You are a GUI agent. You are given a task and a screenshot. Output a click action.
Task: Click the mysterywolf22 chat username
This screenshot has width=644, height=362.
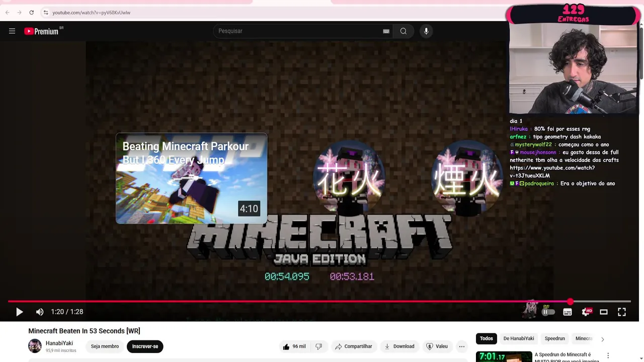[x=533, y=144]
